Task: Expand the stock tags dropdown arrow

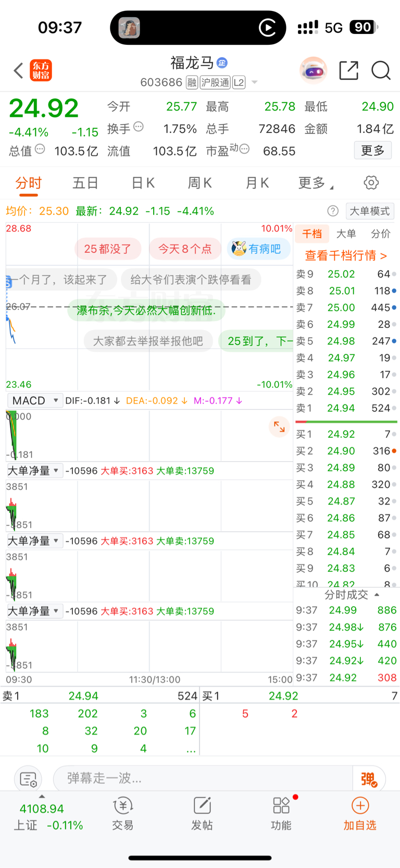Action: tap(255, 82)
